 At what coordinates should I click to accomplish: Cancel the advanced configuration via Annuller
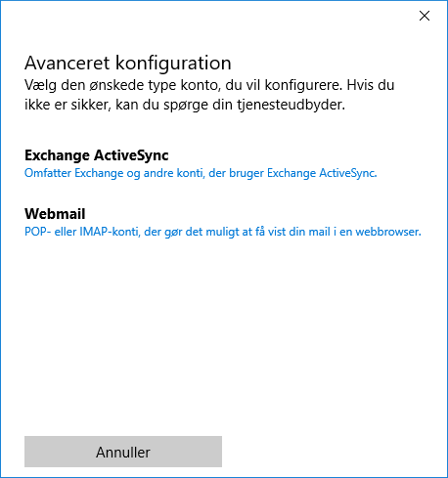point(123,452)
